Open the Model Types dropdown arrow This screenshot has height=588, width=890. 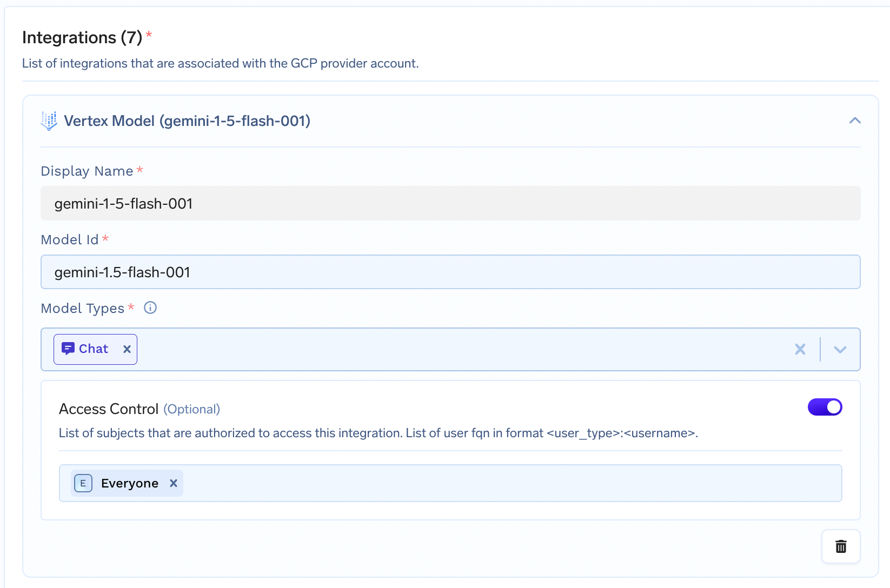point(840,349)
